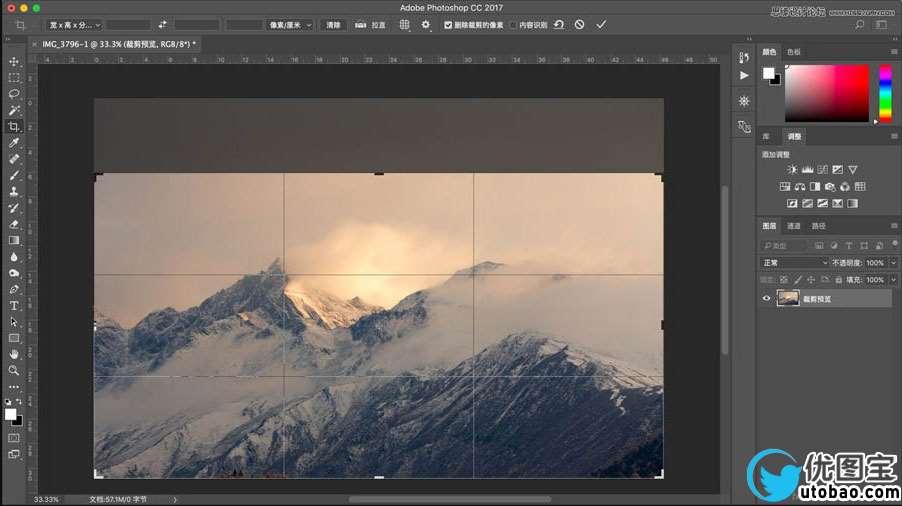Select the Hand tool
This screenshot has height=506, width=902.
14,354
